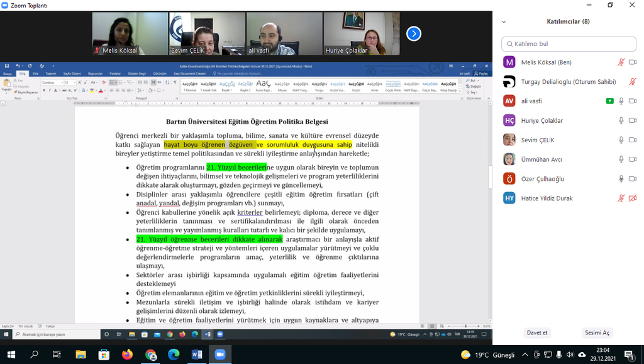Click Microsoft Edge icon in taskbar
The height and width of the screenshot is (364, 644).
point(174,355)
